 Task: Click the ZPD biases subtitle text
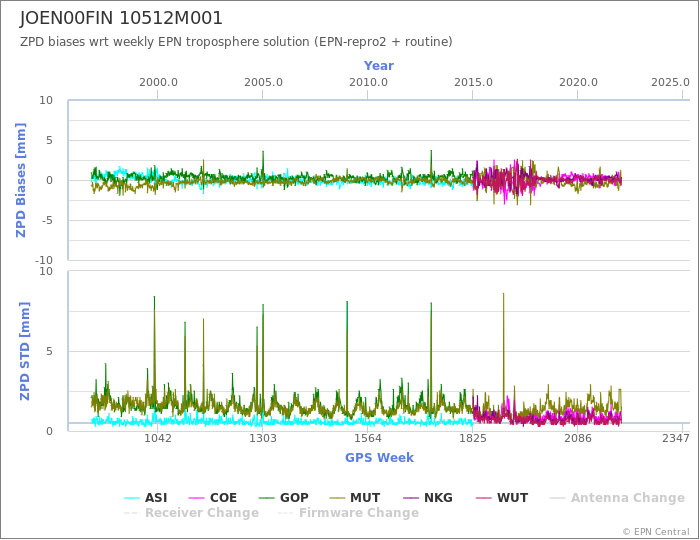pos(236,42)
